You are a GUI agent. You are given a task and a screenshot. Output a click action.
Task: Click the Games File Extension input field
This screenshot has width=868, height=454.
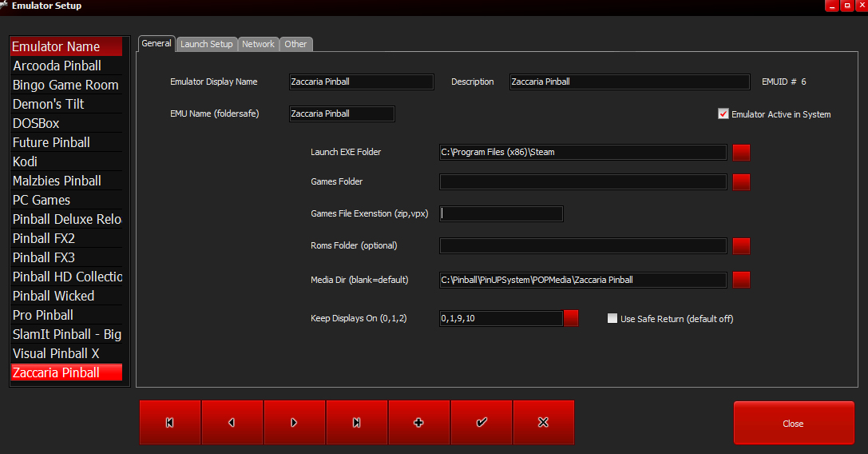point(501,213)
